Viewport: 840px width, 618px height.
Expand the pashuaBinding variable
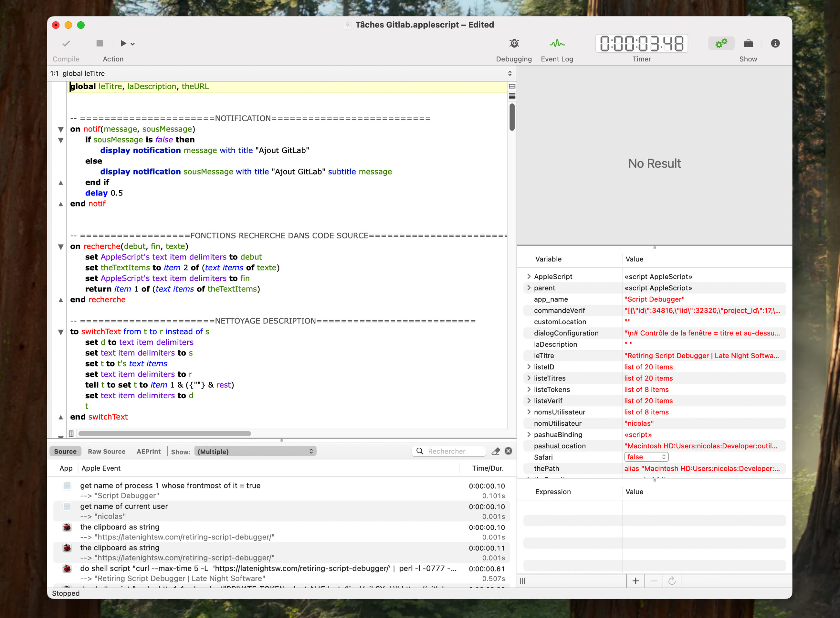[x=529, y=434]
